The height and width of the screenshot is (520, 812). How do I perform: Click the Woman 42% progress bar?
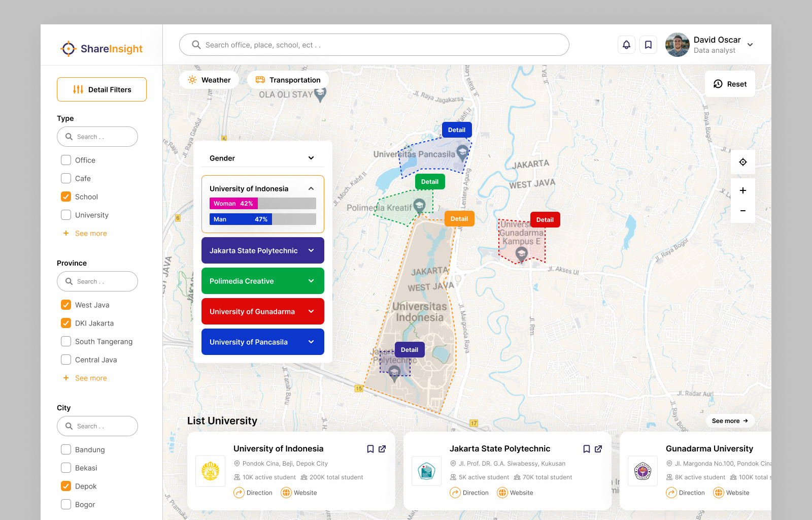point(233,203)
